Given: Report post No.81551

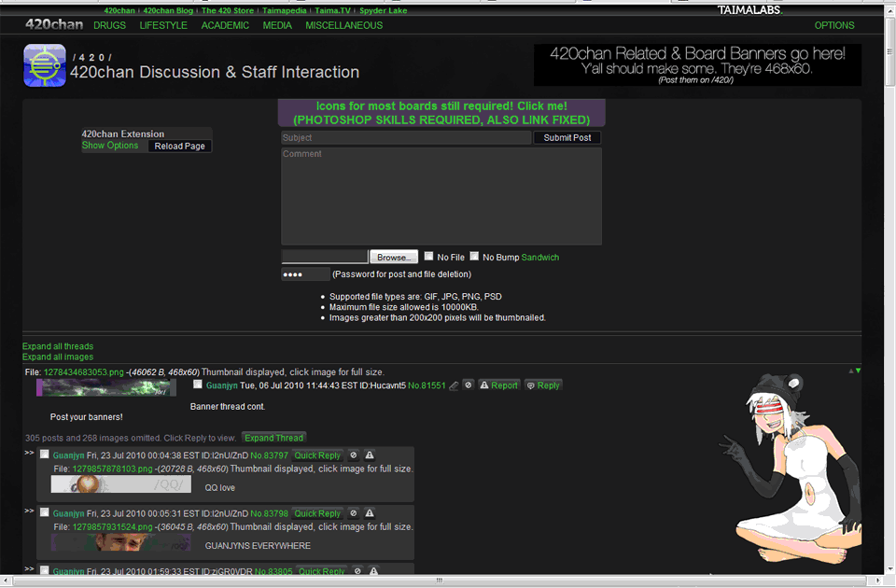Looking at the screenshot, I should (498, 385).
